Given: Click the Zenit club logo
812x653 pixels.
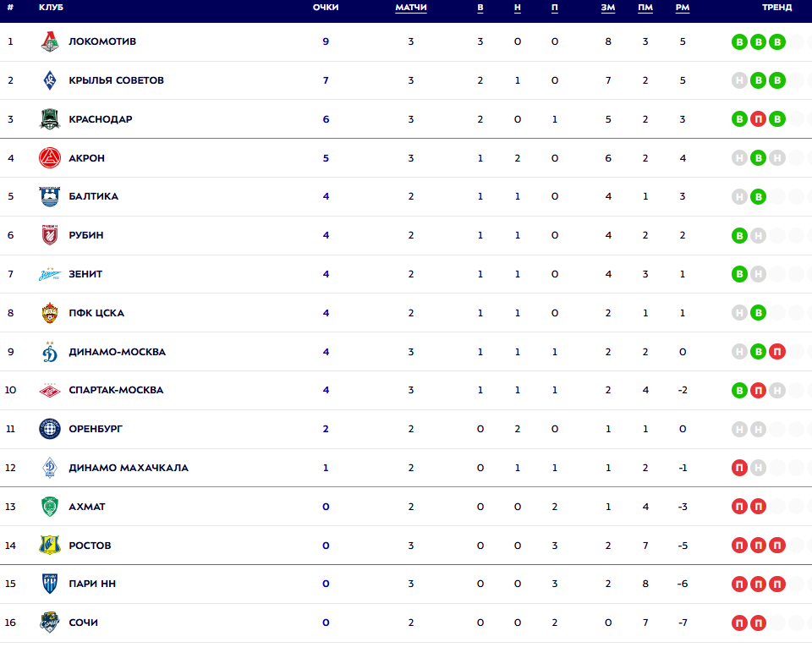Looking at the screenshot, I should point(50,274).
